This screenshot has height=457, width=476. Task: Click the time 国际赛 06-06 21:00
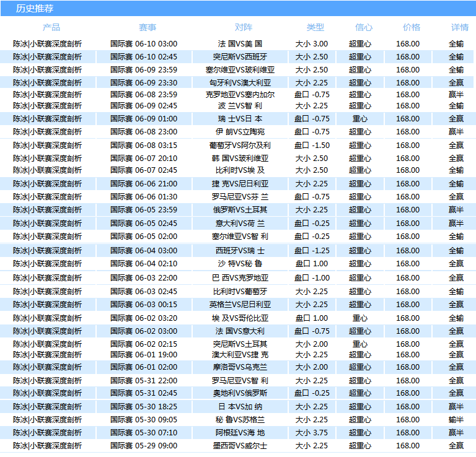pos(144,184)
